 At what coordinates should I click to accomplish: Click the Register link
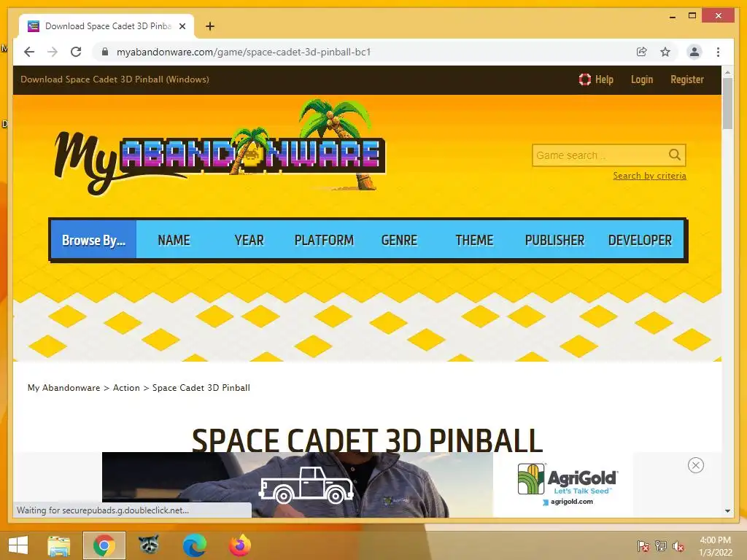687,79
